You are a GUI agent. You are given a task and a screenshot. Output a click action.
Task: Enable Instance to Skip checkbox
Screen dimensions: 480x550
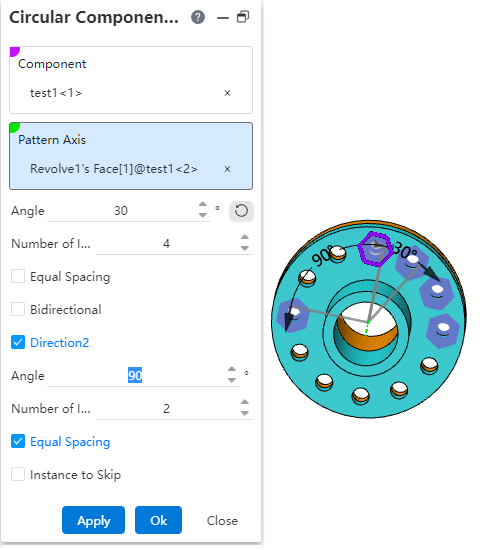point(18,474)
